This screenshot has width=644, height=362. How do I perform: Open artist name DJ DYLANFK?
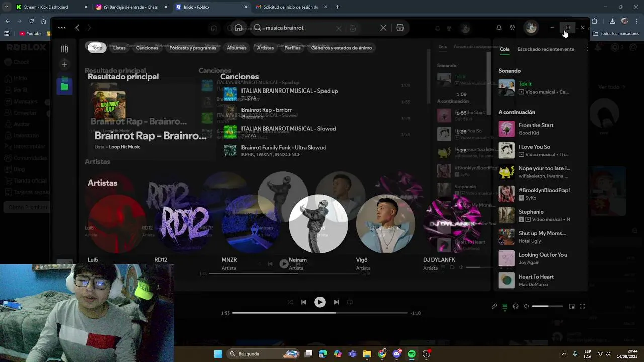439,260
